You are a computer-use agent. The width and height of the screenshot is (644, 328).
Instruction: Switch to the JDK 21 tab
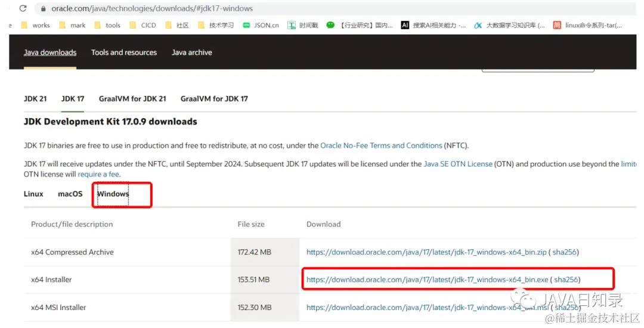35,99
